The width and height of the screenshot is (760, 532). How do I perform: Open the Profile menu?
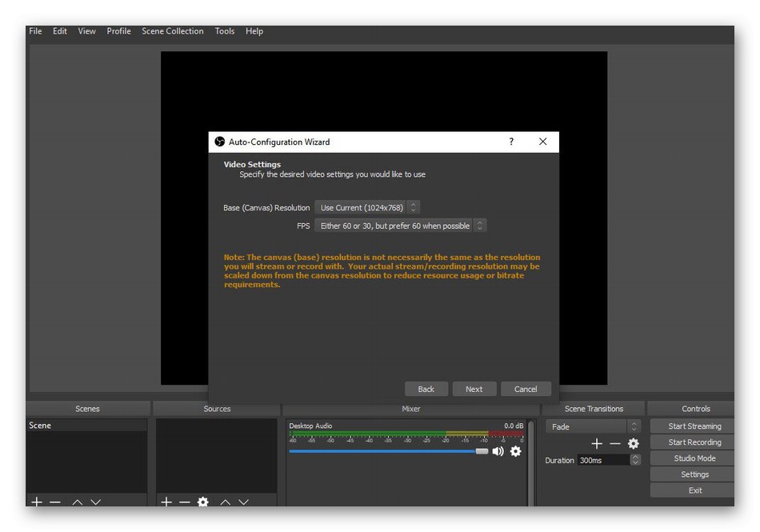118,31
